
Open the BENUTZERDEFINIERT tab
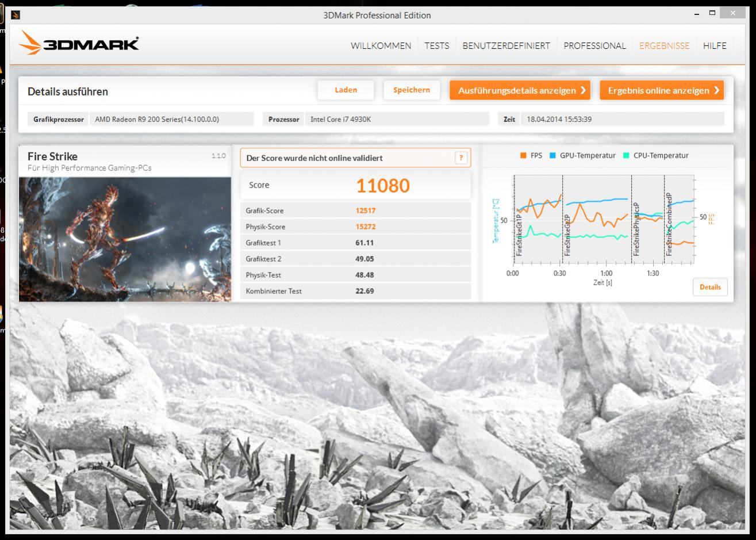coord(506,46)
